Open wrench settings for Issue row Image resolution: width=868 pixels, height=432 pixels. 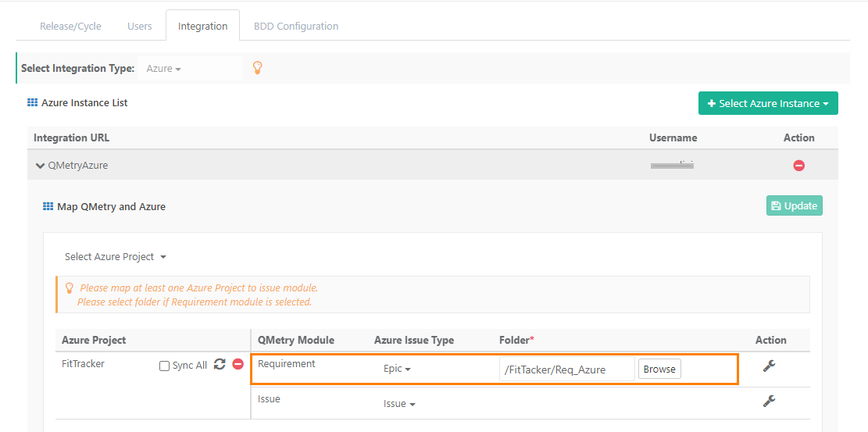(769, 401)
